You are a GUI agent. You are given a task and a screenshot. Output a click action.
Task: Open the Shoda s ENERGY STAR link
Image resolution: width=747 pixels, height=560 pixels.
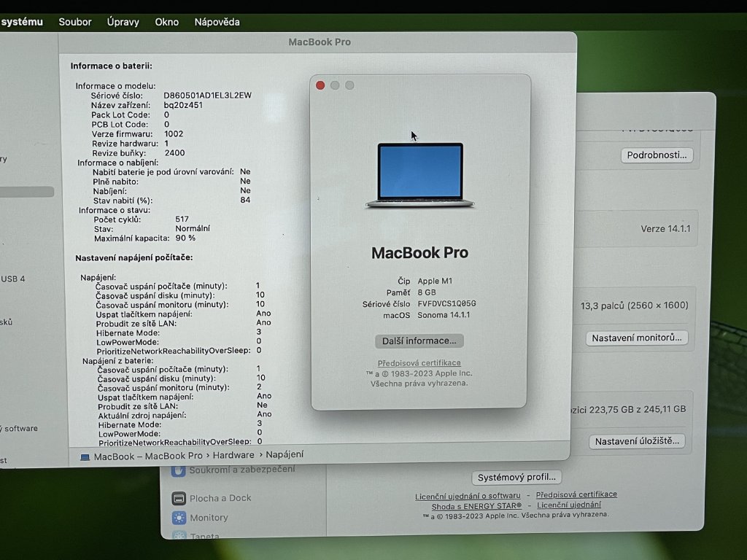coord(476,506)
